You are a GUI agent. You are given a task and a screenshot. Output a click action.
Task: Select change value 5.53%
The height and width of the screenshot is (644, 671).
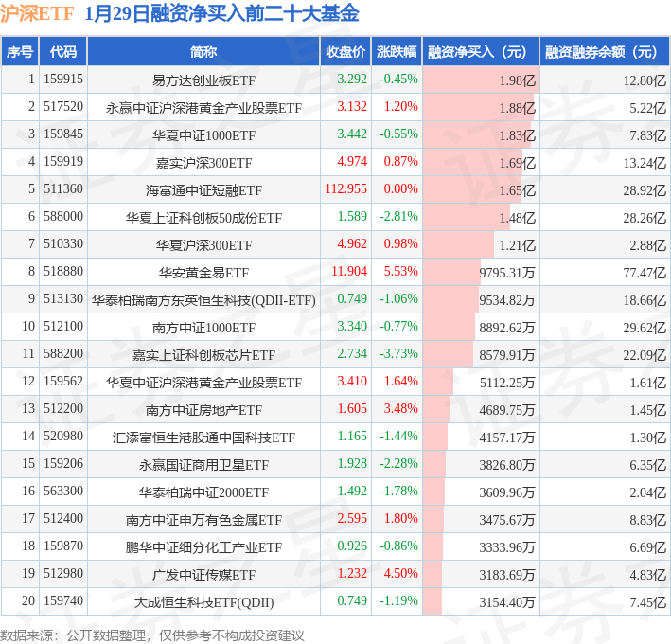400,271
